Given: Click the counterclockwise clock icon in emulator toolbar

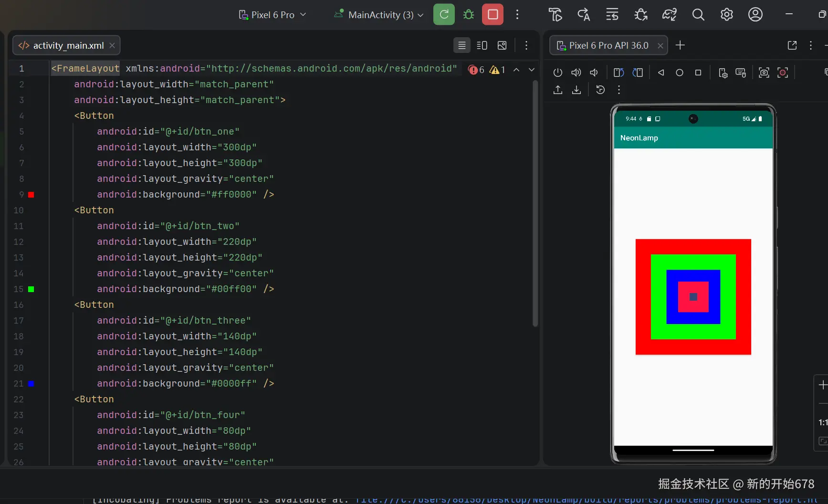Looking at the screenshot, I should pos(600,90).
